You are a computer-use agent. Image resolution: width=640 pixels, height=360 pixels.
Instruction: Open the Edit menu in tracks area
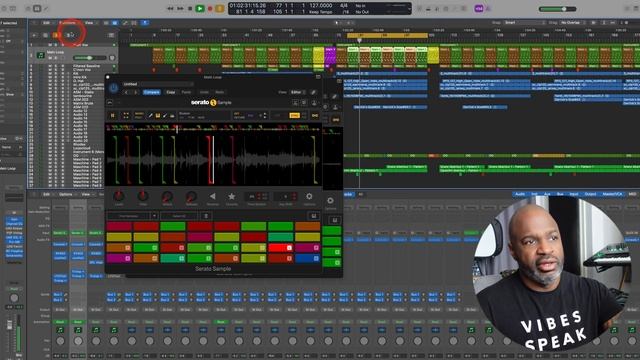[47, 23]
